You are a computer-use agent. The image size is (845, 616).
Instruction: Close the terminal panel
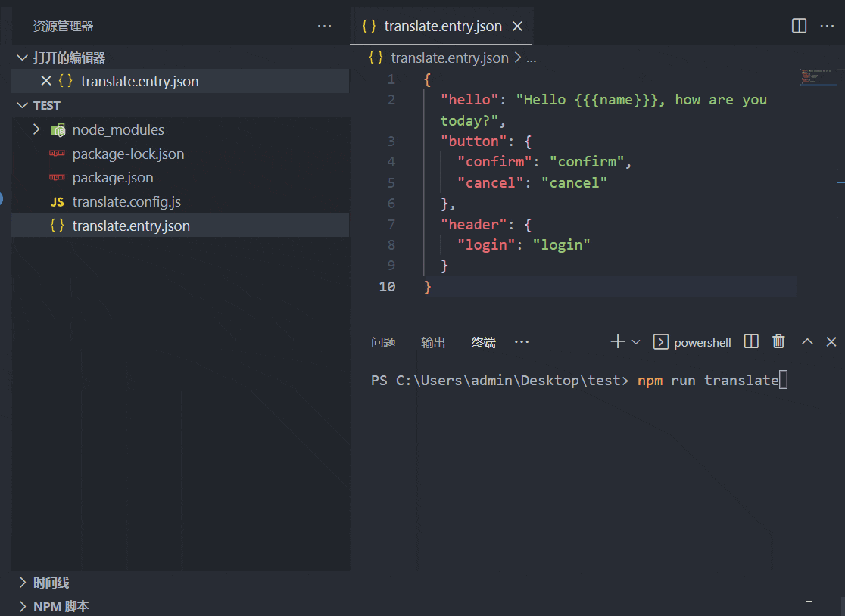[x=831, y=341]
